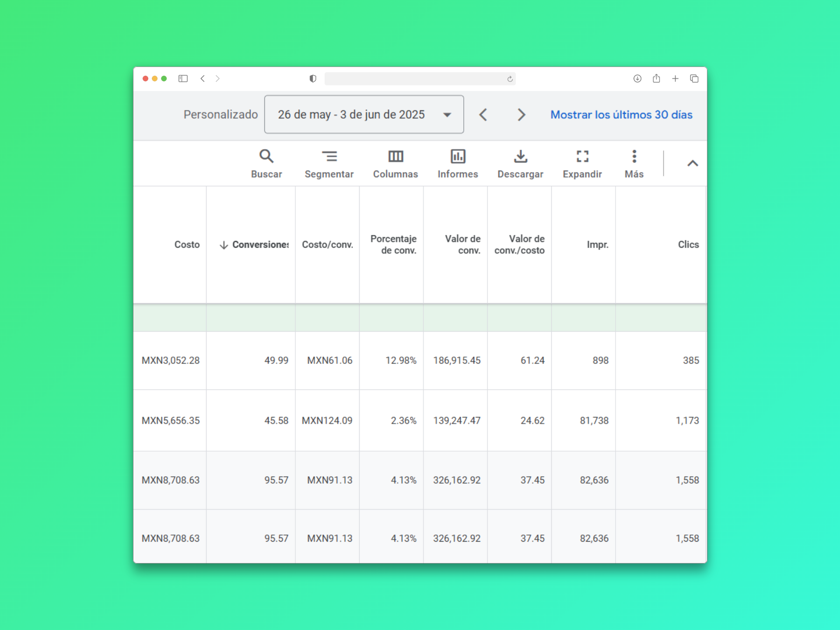Reload the page with the refresh icon
This screenshot has width=840, height=630.
[x=510, y=79]
